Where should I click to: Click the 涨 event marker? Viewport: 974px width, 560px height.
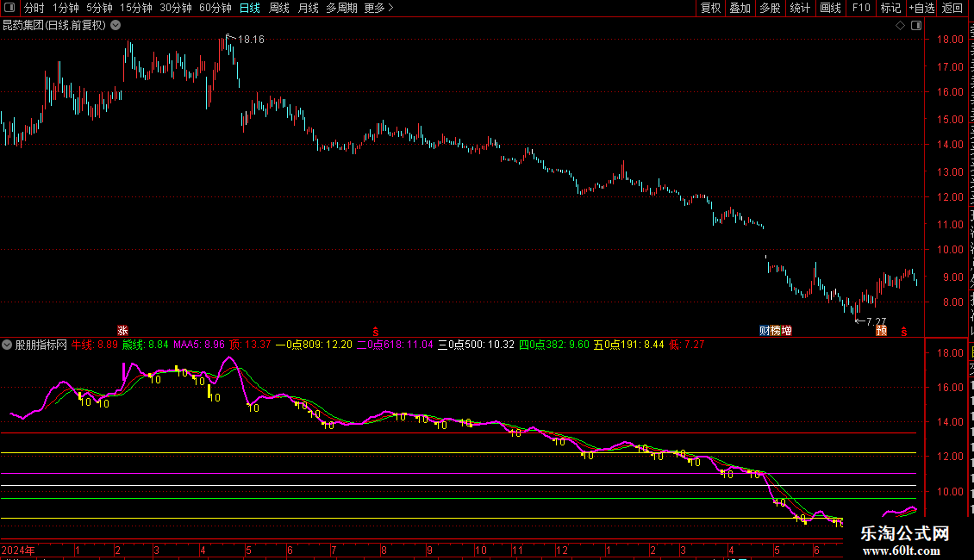pyautogui.click(x=122, y=330)
